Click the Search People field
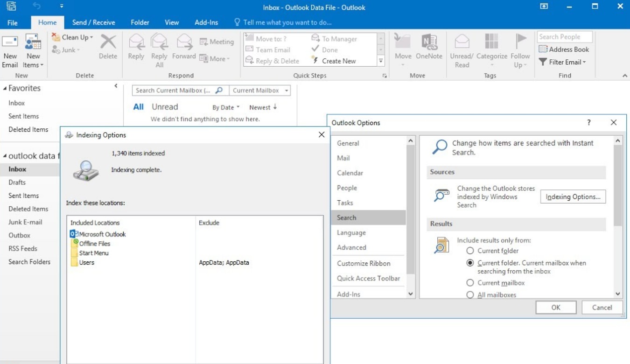The width and height of the screenshot is (630, 364). [564, 37]
